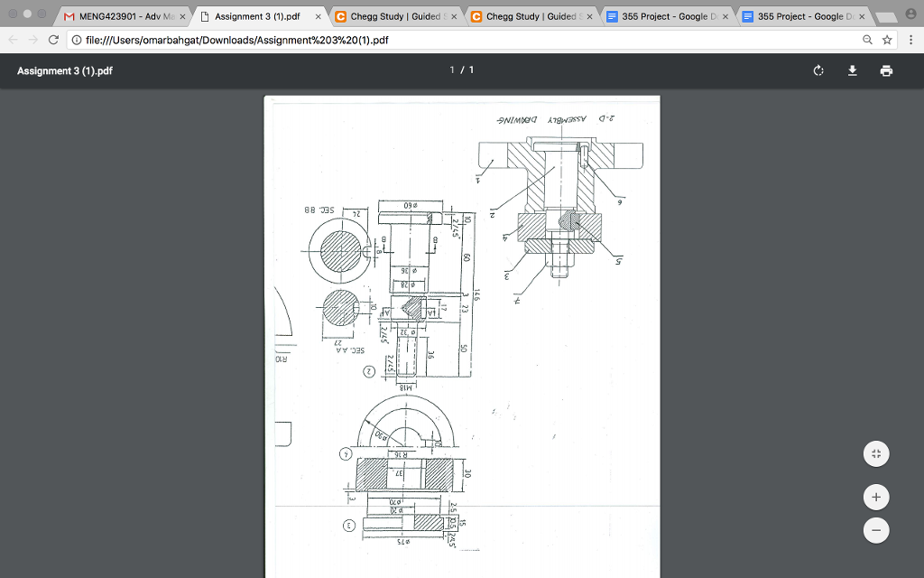Close the MENG423901 Gmail tab
The image size is (924, 578).
pyautogui.click(x=182, y=16)
